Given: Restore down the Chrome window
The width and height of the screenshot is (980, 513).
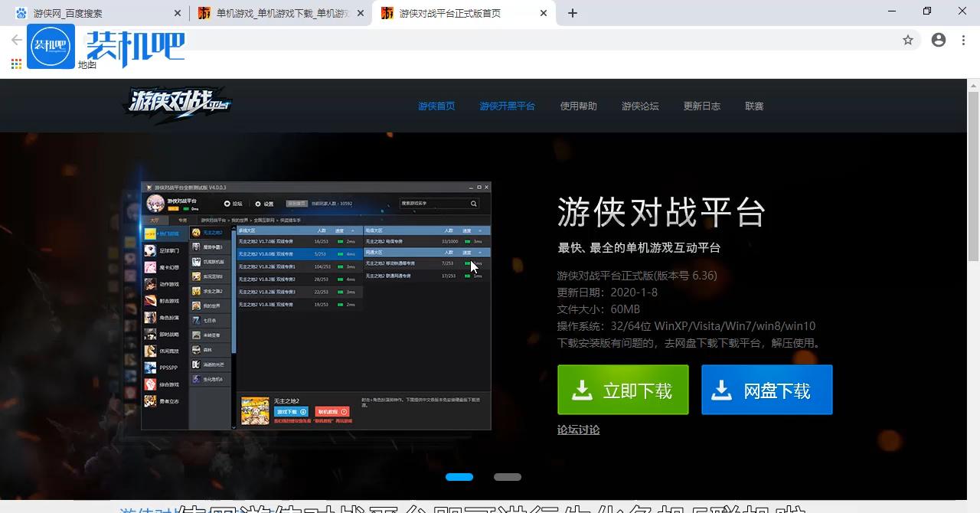Looking at the screenshot, I should tap(927, 11).
